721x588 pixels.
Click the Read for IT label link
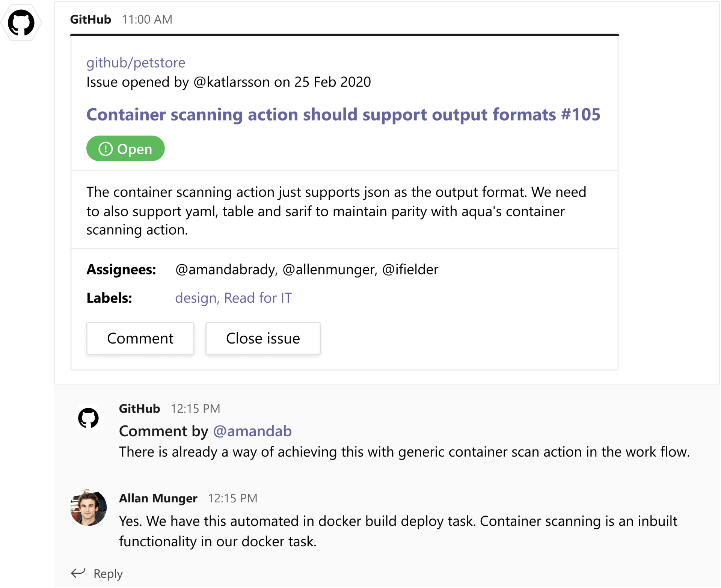coord(258,298)
